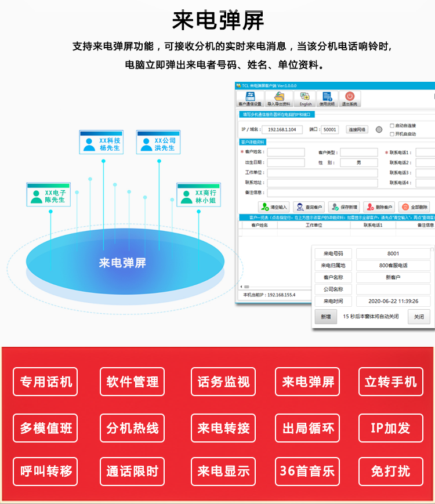Click the 保存新增 save button

(x=344, y=207)
